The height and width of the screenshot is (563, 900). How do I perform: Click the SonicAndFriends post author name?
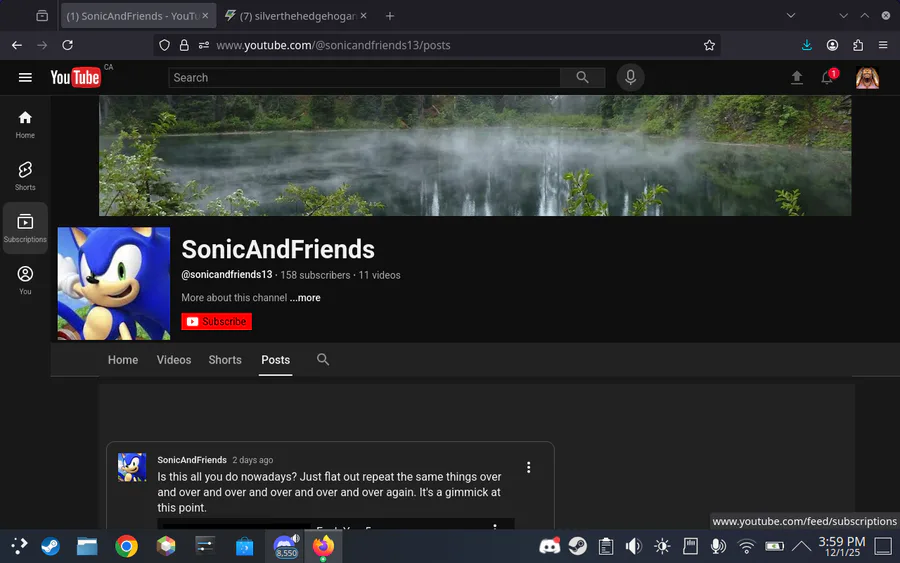192,460
